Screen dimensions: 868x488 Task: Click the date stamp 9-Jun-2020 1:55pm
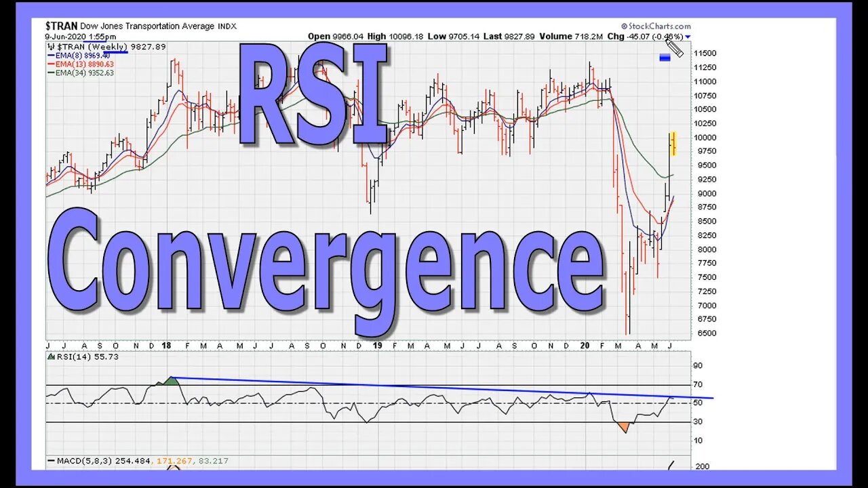click(x=81, y=37)
